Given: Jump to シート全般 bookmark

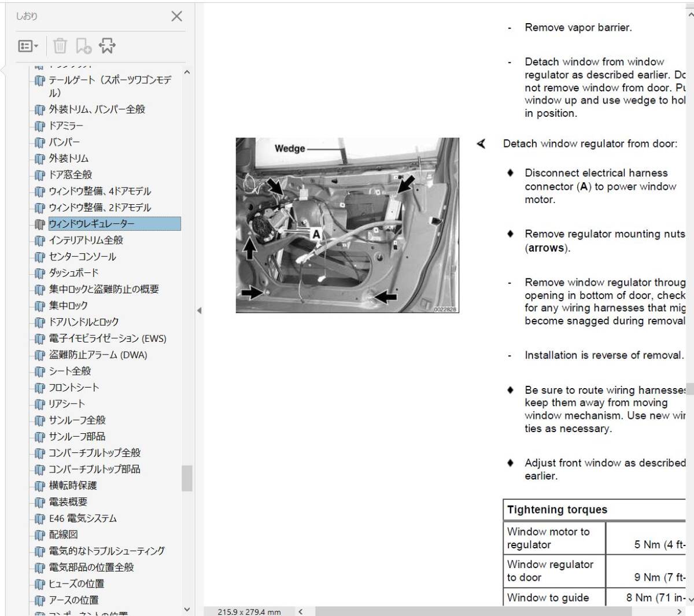Looking at the screenshot, I should pos(70,371).
